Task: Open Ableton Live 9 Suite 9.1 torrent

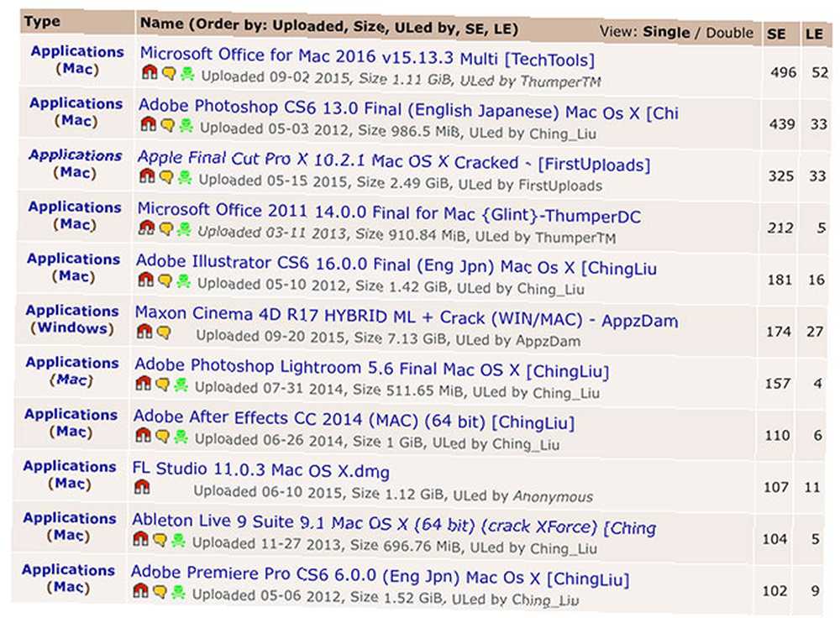Action: (x=394, y=524)
